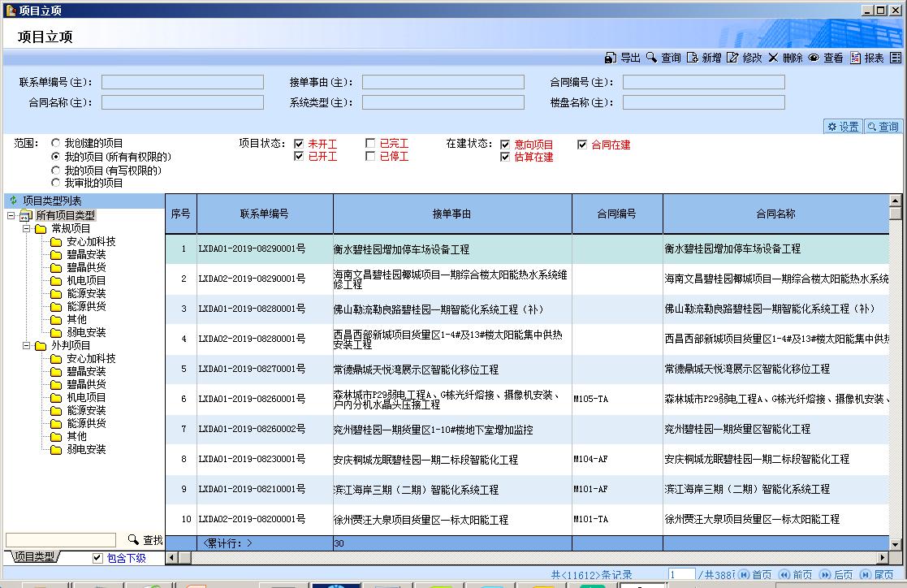Click the 修改 edit icon in toolbar
Viewport: 907px width, 588px height.
point(732,58)
